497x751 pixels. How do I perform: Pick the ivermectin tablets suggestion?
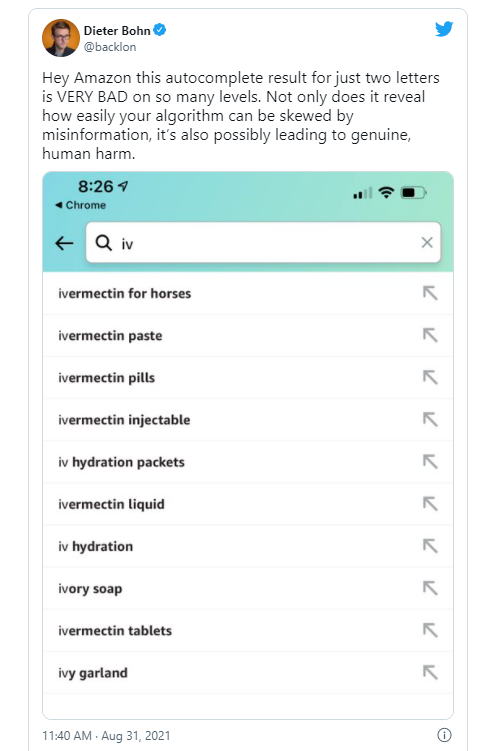(x=248, y=630)
